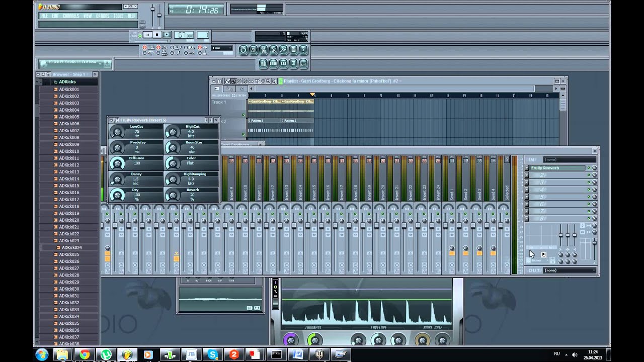Viewport: 644px width, 362px height.
Task: Click the Playback speaker tool in Playlist
Action: click(x=274, y=81)
